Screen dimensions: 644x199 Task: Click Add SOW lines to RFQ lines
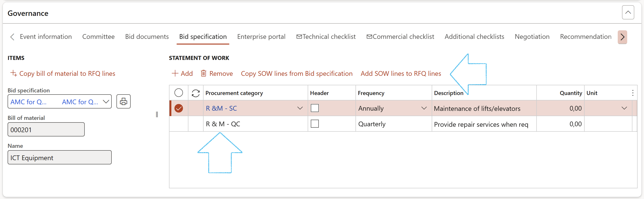(x=400, y=73)
